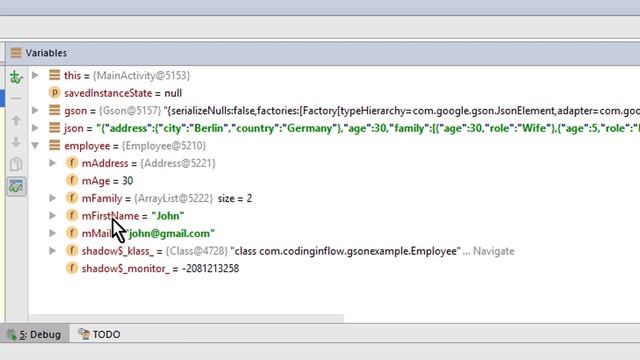Click the json variable stack icon
This screenshot has height=360, width=640.
[54, 128]
